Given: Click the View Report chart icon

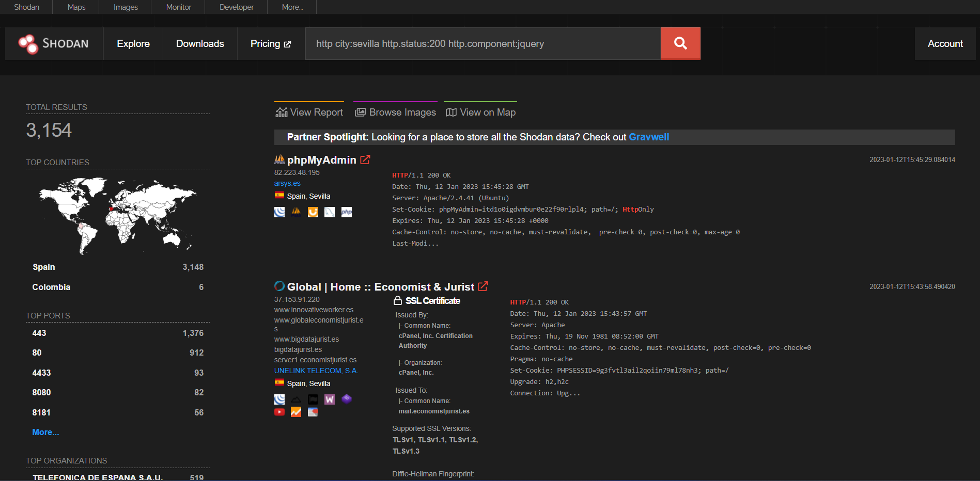Looking at the screenshot, I should (x=282, y=113).
